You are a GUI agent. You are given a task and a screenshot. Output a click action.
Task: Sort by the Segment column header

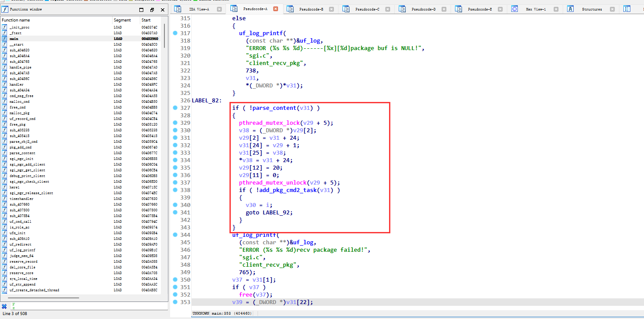tap(126, 20)
